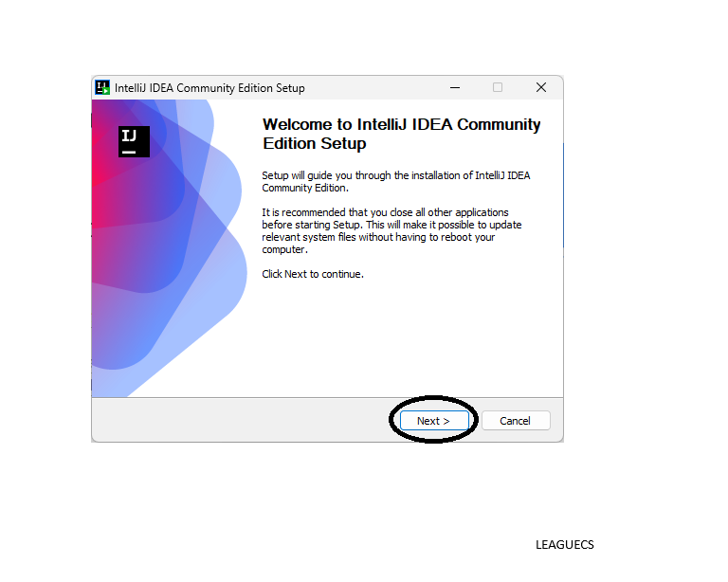728x582 pixels.
Task: Click the 'Welcome to IntelliJ IDEA Community Edition Setup' heading
Action: (x=401, y=134)
